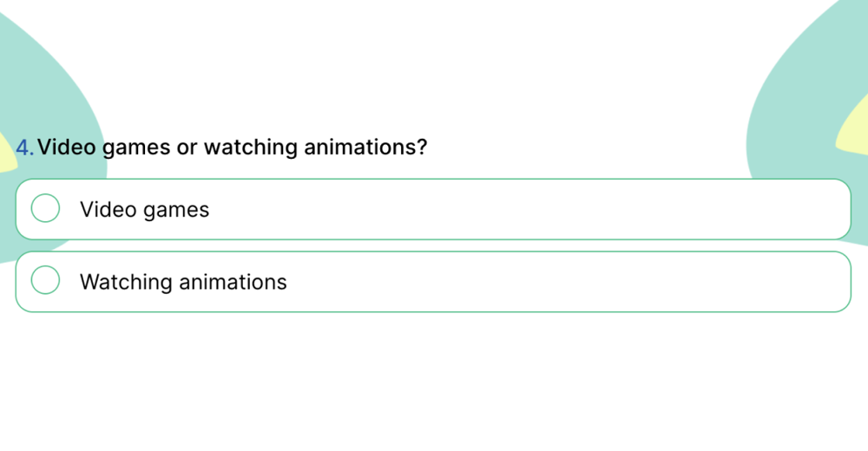
Task: Click the blue question number "4."
Action: click(x=24, y=147)
